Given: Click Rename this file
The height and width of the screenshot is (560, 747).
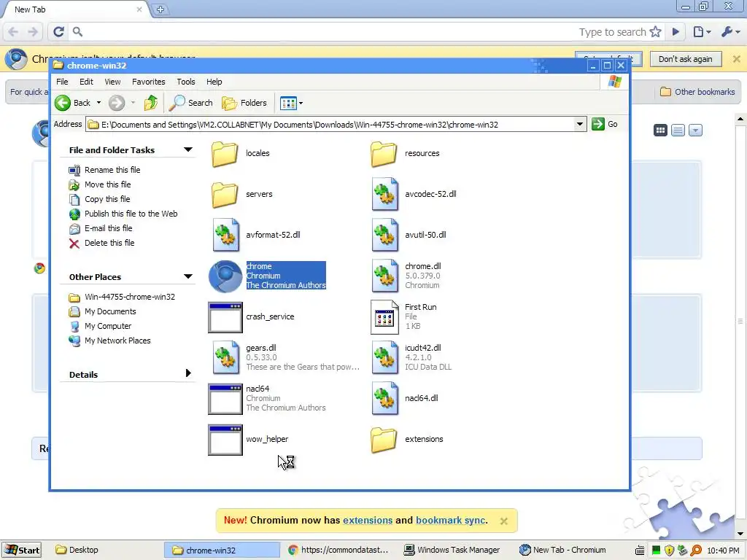Looking at the screenshot, I should [112, 170].
